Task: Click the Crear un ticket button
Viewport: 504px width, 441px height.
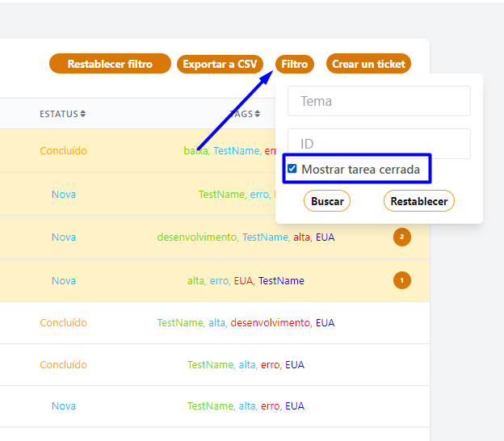Action: coord(368,64)
